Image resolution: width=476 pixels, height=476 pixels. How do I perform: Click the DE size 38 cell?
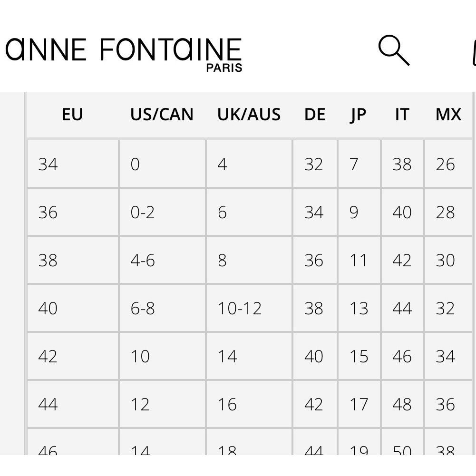pyautogui.click(x=315, y=308)
